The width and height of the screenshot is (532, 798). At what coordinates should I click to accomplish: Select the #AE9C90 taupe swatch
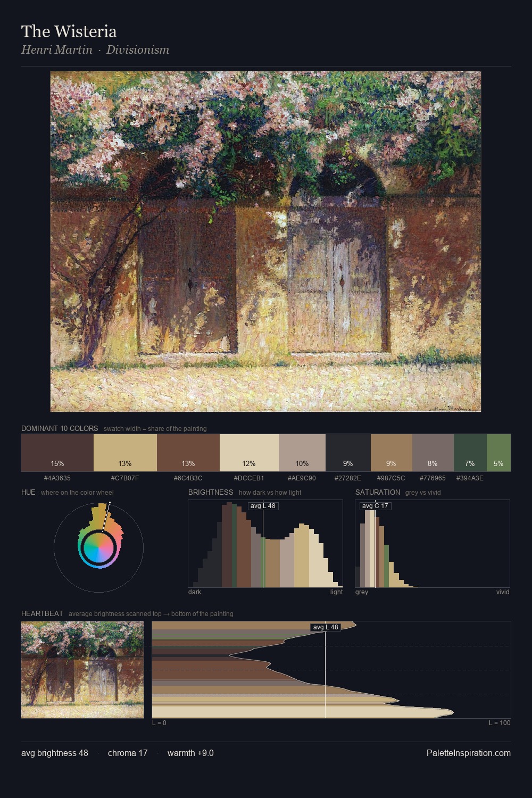click(x=302, y=453)
